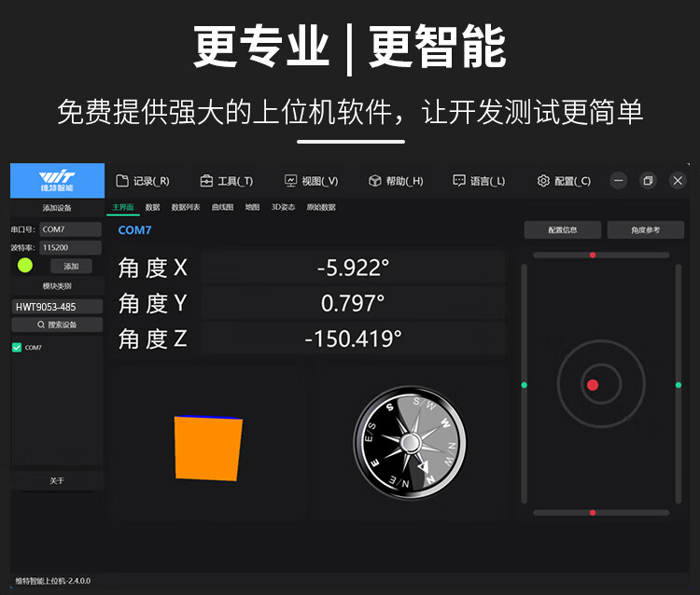Open the 工具(_T) tools menu
This screenshot has width=700, height=595.
pos(227,181)
